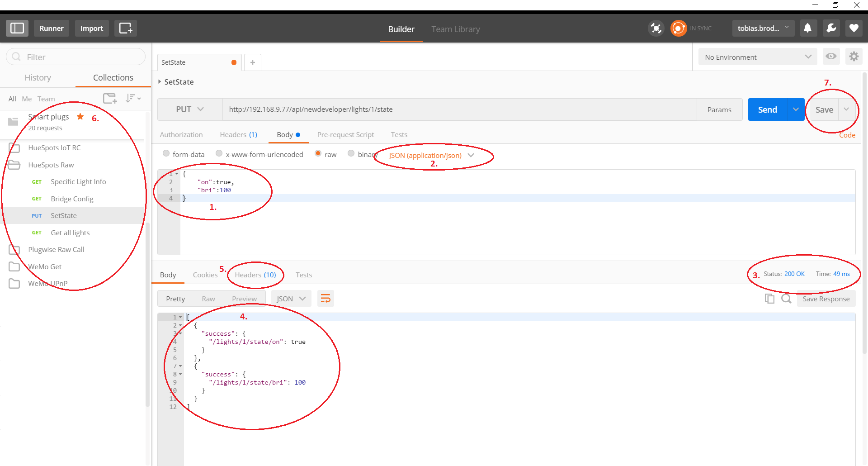Open the response Headers (10) tab
This screenshot has height=466, width=868.
pos(255,275)
